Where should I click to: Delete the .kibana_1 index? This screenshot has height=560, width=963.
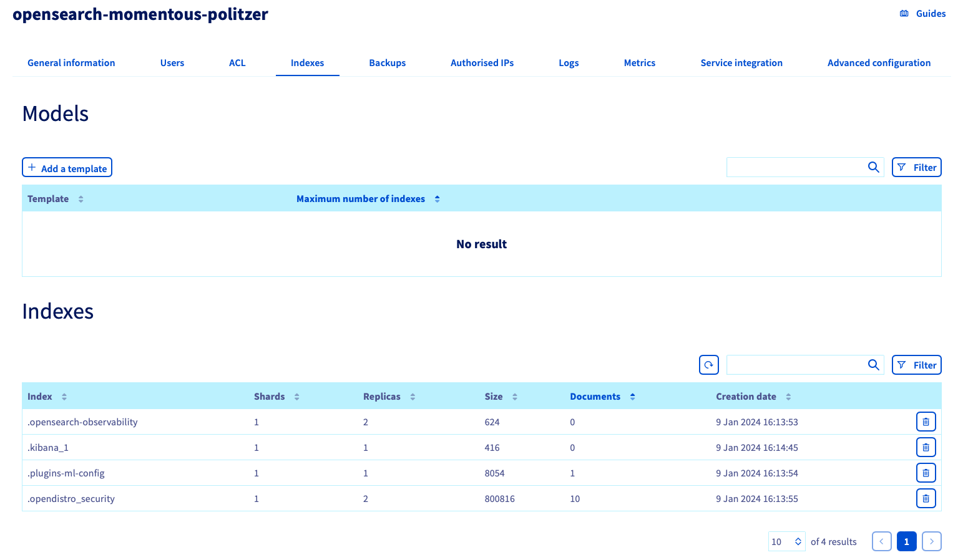click(x=926, y=447)
